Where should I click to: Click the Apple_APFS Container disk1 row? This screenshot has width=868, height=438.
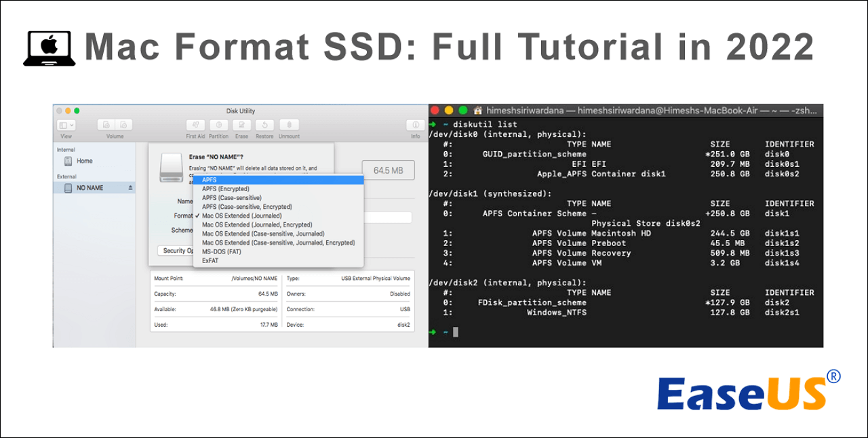click(621, 174)
